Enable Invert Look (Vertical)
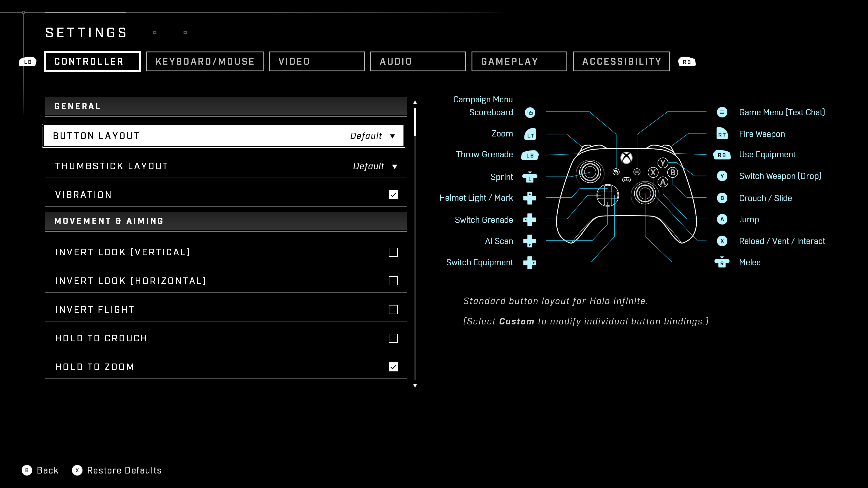The height and width of the screenshot is (488, 868). (x=393, y=252)
